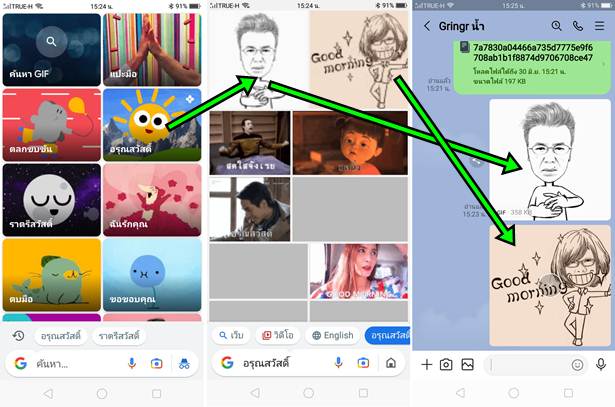The height and width of the screenshot is (407, 615).
Task: Tap the voice message microphone in chat
Action: pos(600,365)
